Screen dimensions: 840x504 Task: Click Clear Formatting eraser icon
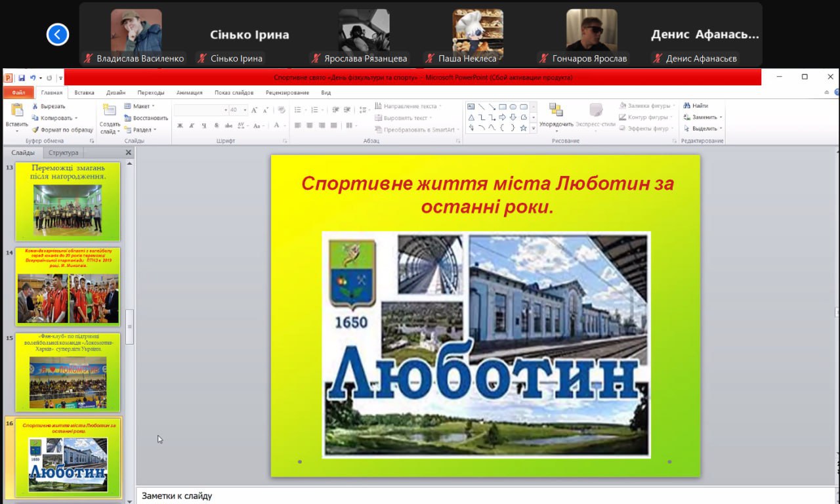[x=282, y=110]
